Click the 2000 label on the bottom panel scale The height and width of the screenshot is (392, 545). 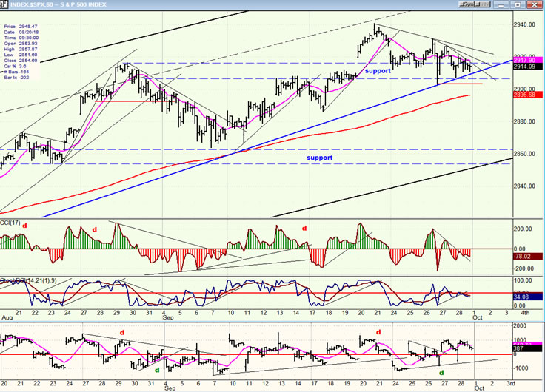click(520, 326)
